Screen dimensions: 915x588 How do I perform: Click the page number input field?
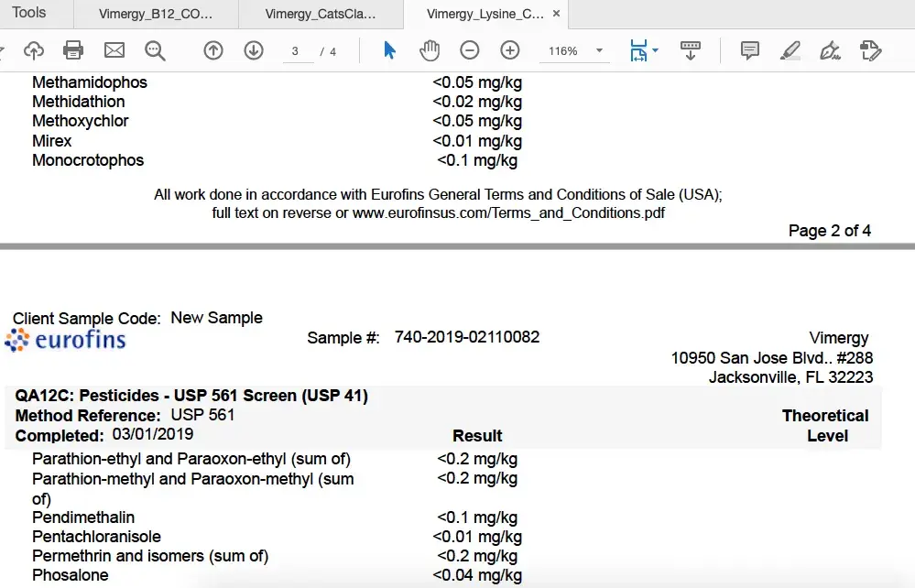[x=296, y=51]
